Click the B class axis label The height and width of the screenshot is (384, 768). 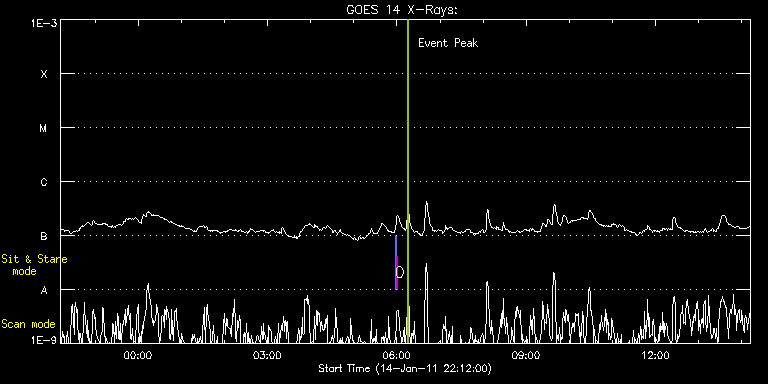pyautogui.click(x=44, y=236)
